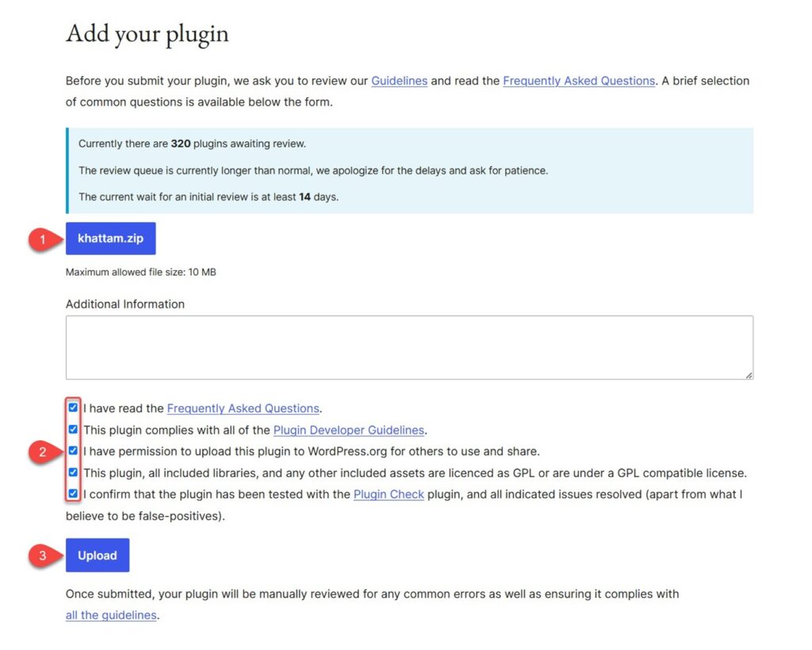Click the khattam.zip file select button

[110, 239]
